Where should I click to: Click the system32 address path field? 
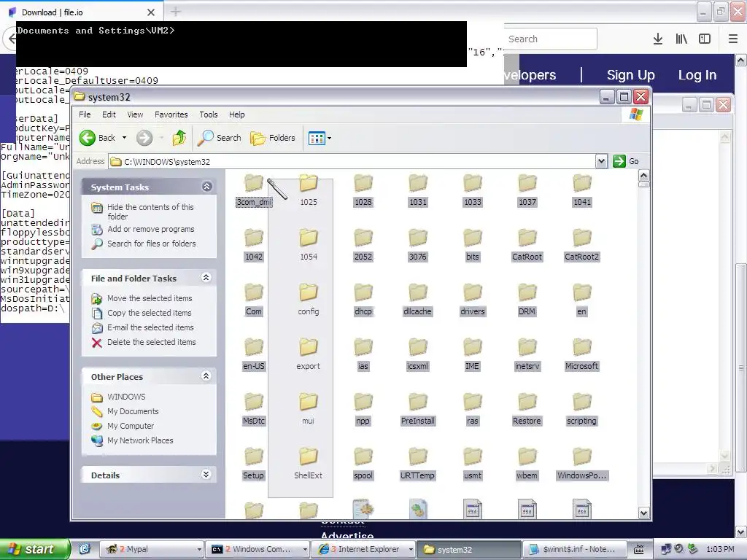coord(352,161)
